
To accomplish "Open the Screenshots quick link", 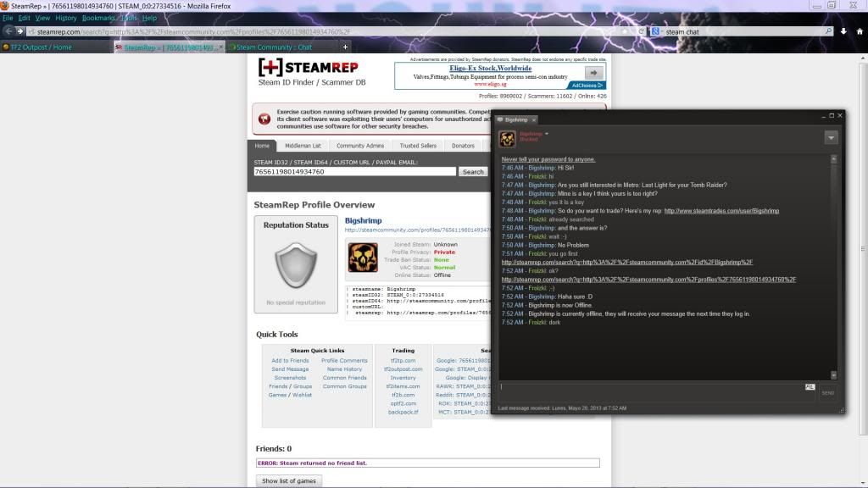I will [x=290, y=378].
